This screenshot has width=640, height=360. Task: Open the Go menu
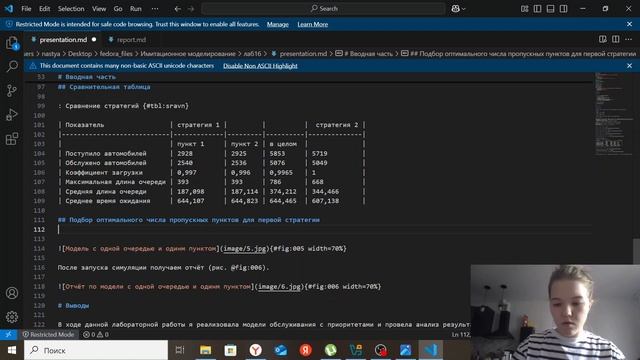tap(118, 9)
